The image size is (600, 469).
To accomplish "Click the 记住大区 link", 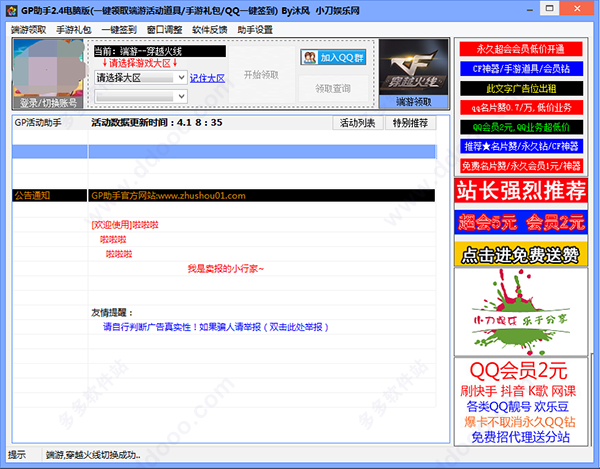I will [x=207, y=78].
